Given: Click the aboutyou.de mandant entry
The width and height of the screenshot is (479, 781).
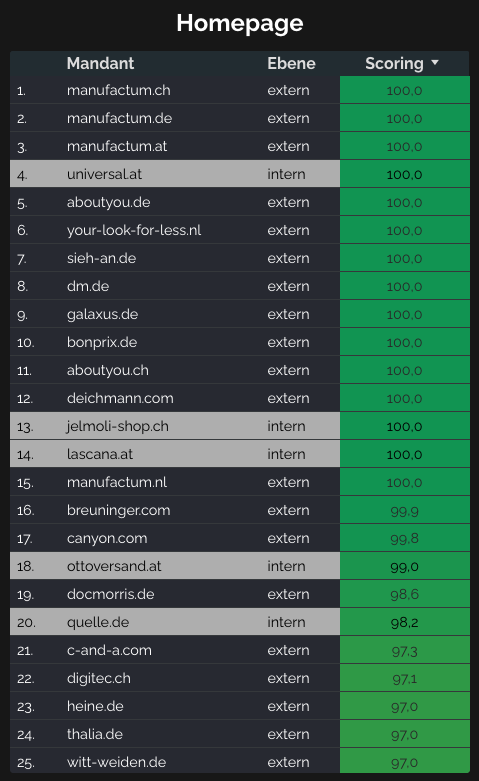Looking at the screenshot, I should click(x=109, y=202).
